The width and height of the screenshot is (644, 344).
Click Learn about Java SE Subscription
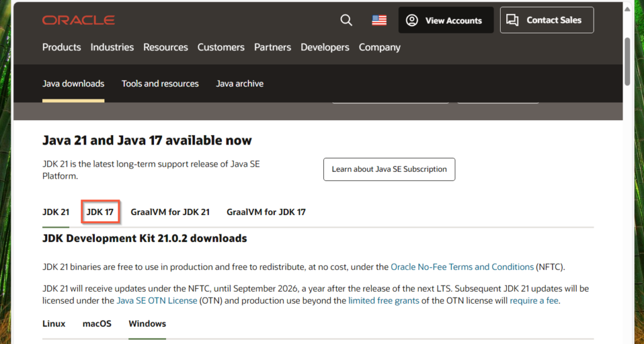point(389,169)
